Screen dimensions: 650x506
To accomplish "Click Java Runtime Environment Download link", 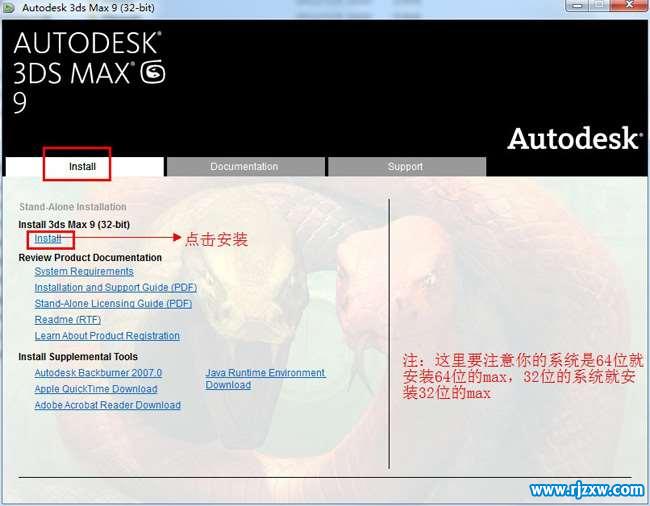I will click(x=265, y=379).
